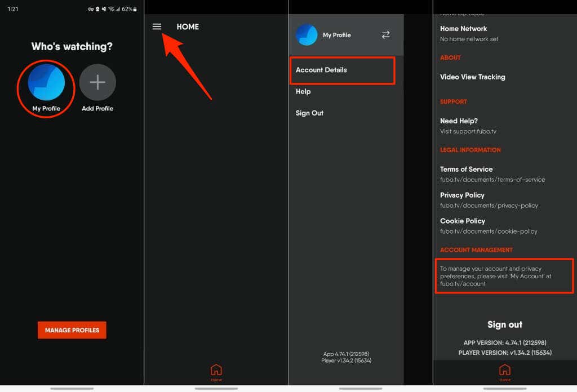Image resolution: width=577 pixels, height=392 pixels.
Task: Select Help from the side menu
Action: [x=304, y=91]
